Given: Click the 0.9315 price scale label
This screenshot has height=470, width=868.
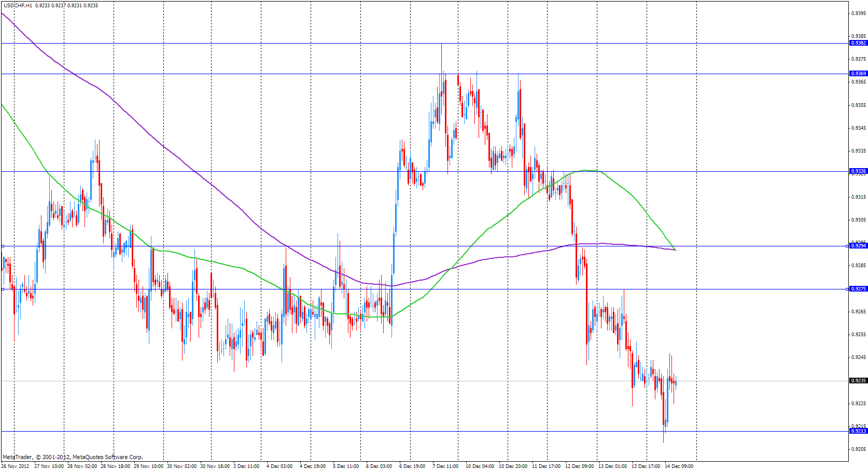Looking at the screenshot, I should (x=859, y=197).
